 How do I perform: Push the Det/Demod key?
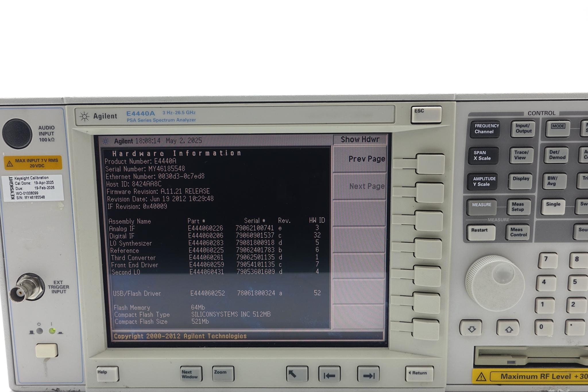pyautogui.click(x=556, y=155)
